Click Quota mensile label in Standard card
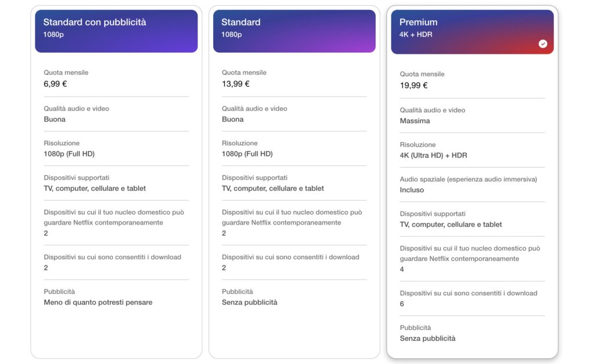593x364 pixels. (244, 73)
